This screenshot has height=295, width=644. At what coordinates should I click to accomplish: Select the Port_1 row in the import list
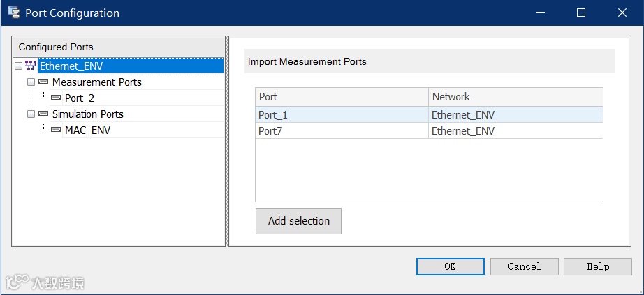pos(342,115)
